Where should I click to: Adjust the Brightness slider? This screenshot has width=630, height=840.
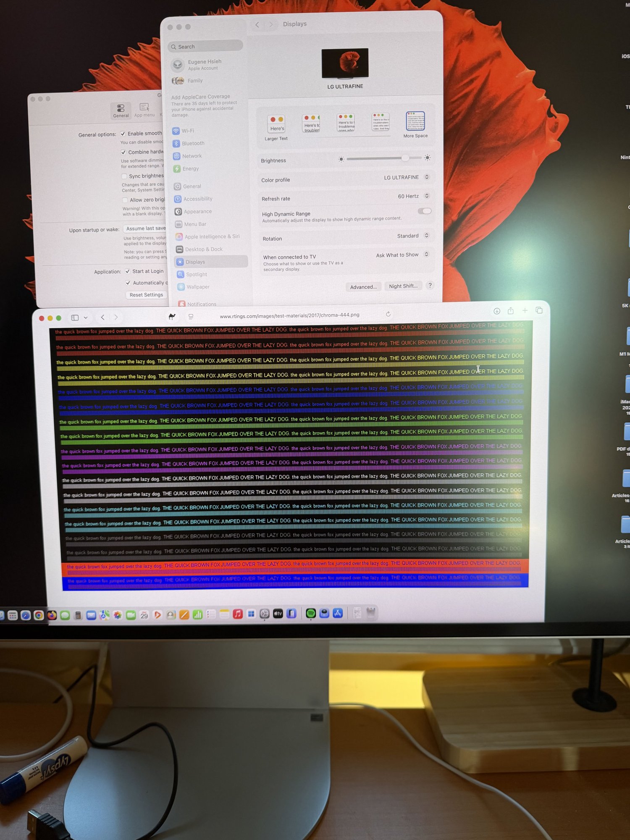tap(384, 158)
